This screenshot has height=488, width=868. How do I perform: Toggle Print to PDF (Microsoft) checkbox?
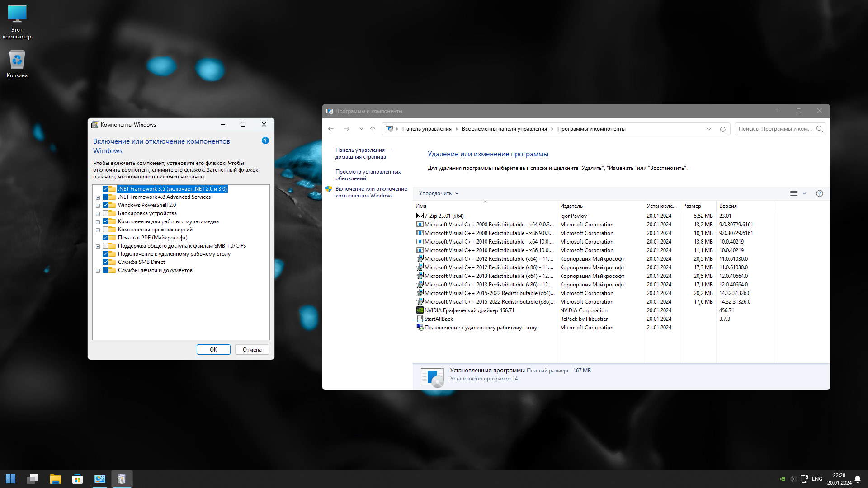[106, 238]
